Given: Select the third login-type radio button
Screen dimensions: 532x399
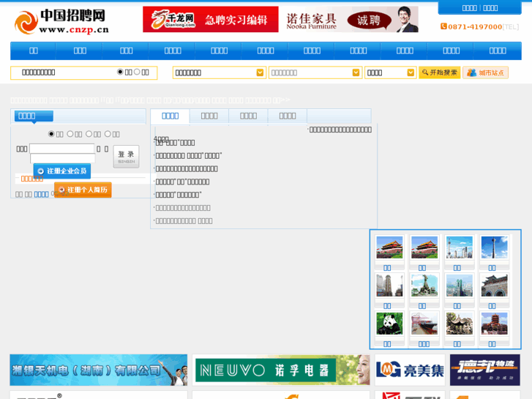Looking at the screenshot, I should point(89,134).
